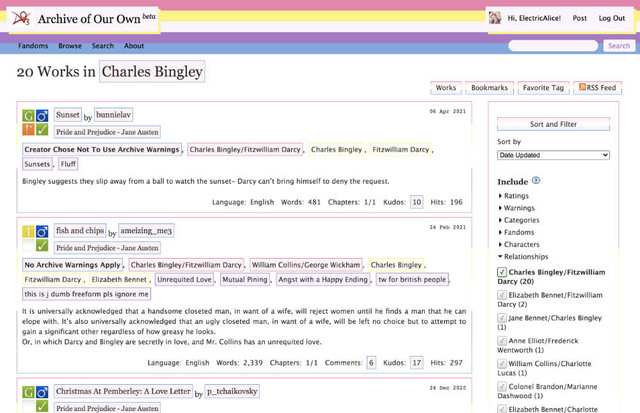Click the complete work checkmark icon on Sunset
The height and width of the screenshot is (413, 640).
pos(42,130)
